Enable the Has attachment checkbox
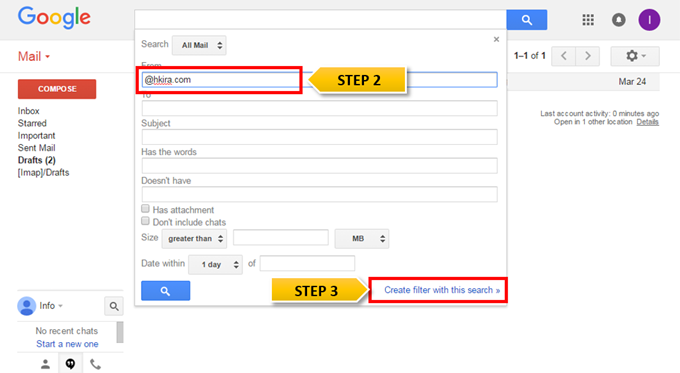680x373 pixels. click(145, 209)
